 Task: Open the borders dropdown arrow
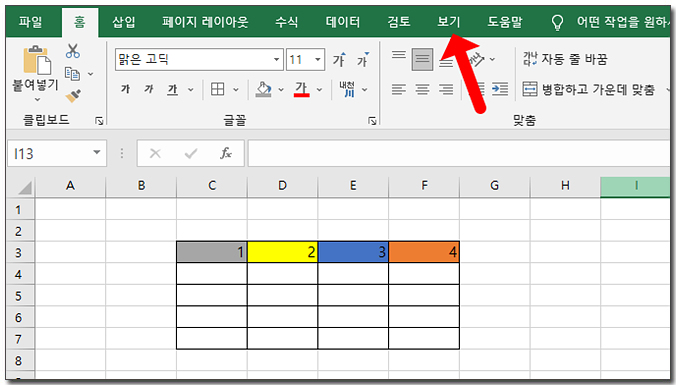[236, 90]
